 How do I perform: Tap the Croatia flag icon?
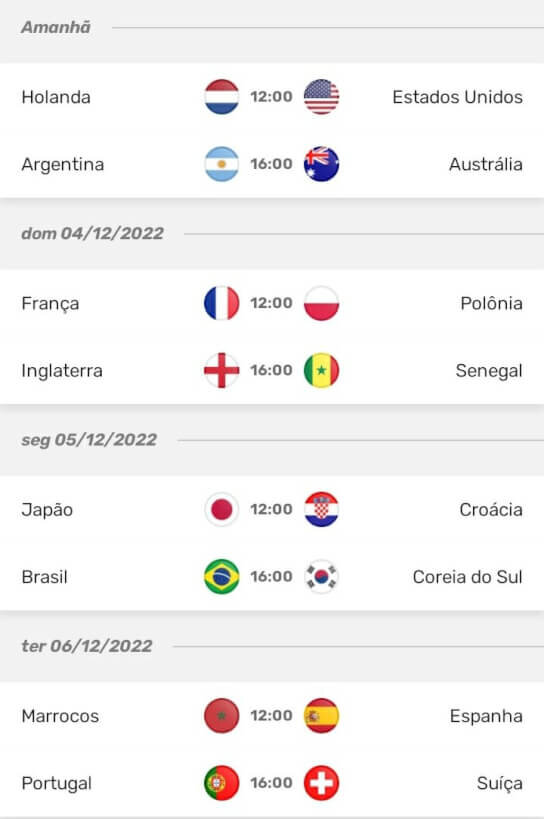point(321,509)
